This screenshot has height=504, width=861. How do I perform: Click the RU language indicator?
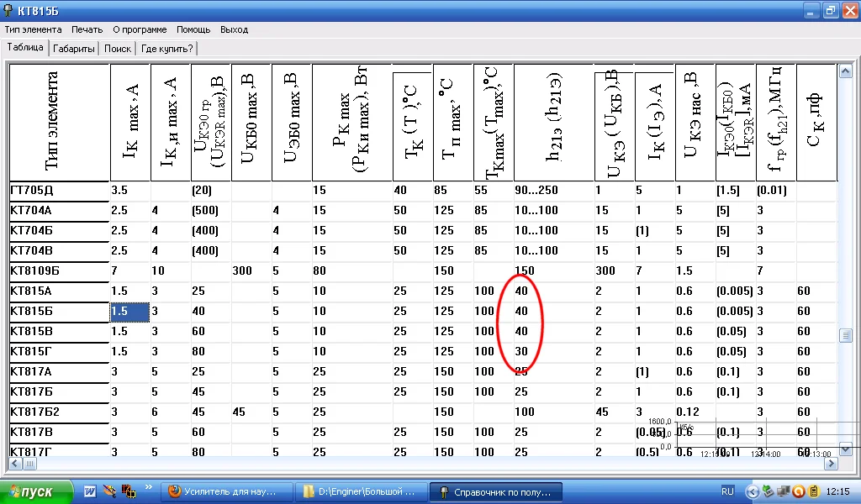727,491
